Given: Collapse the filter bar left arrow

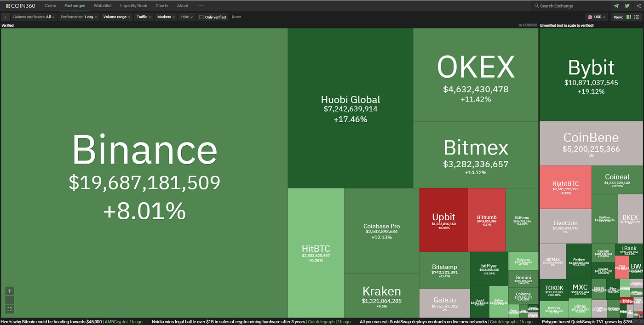Looking at the screenshot, I should [5, 17].
